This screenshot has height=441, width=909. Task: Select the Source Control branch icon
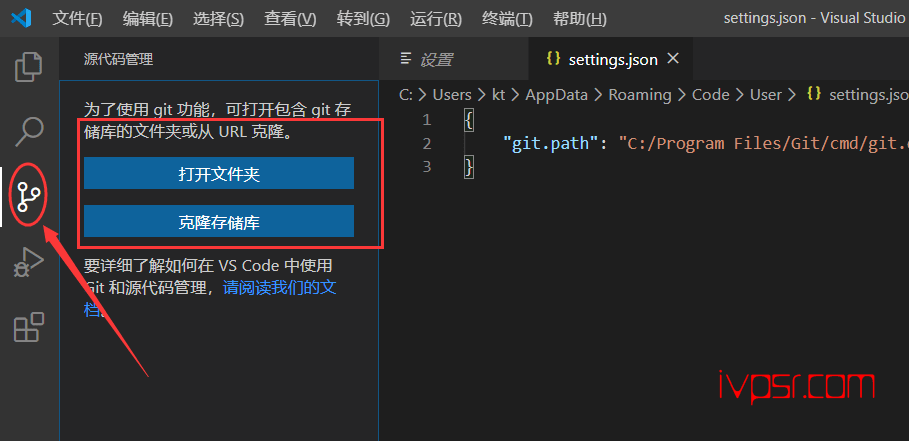point(28,196)
